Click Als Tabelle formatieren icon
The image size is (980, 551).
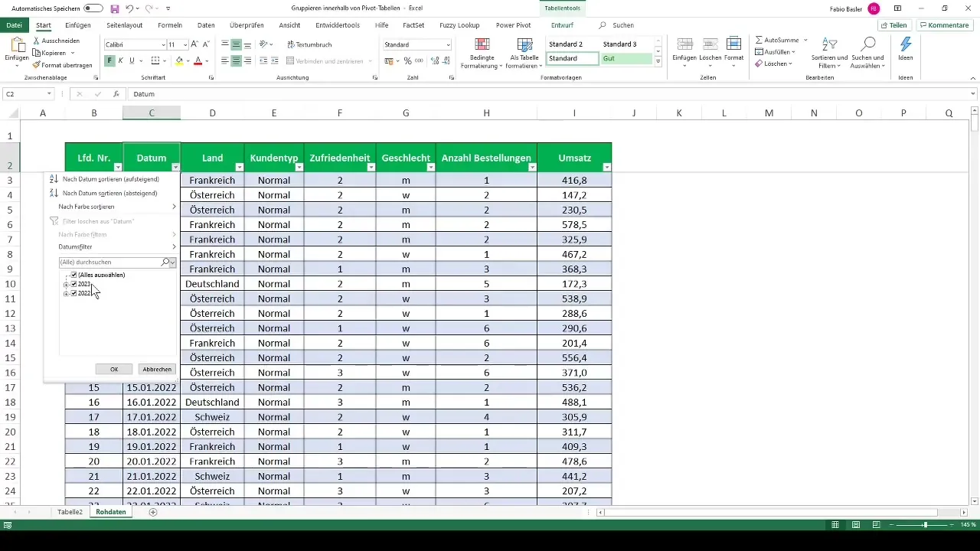click(524, 44)
